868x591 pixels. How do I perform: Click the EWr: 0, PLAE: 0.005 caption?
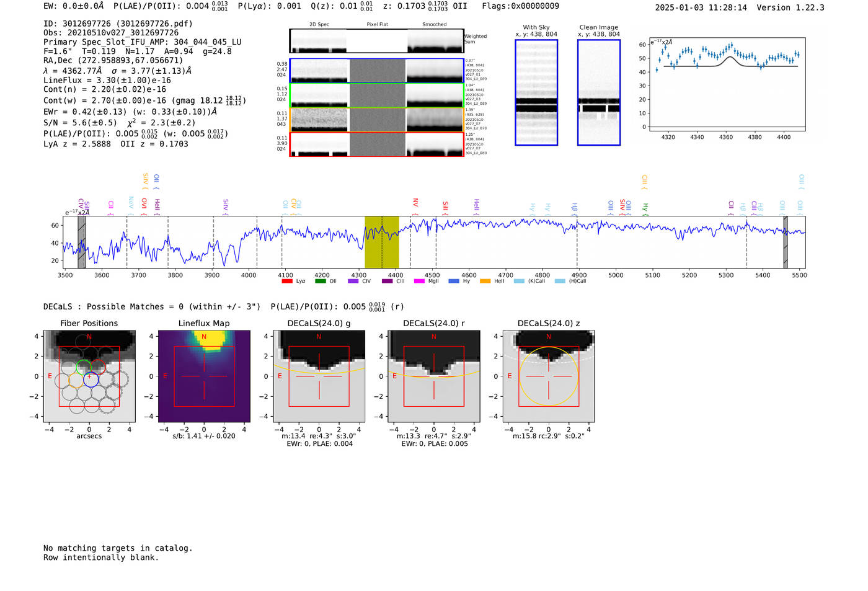tap(435, 444)
